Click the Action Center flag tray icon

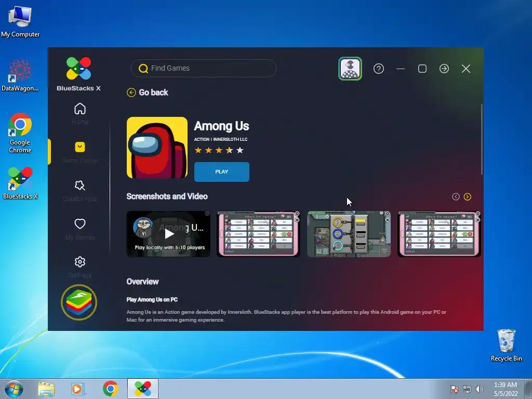tap(455, 389)
